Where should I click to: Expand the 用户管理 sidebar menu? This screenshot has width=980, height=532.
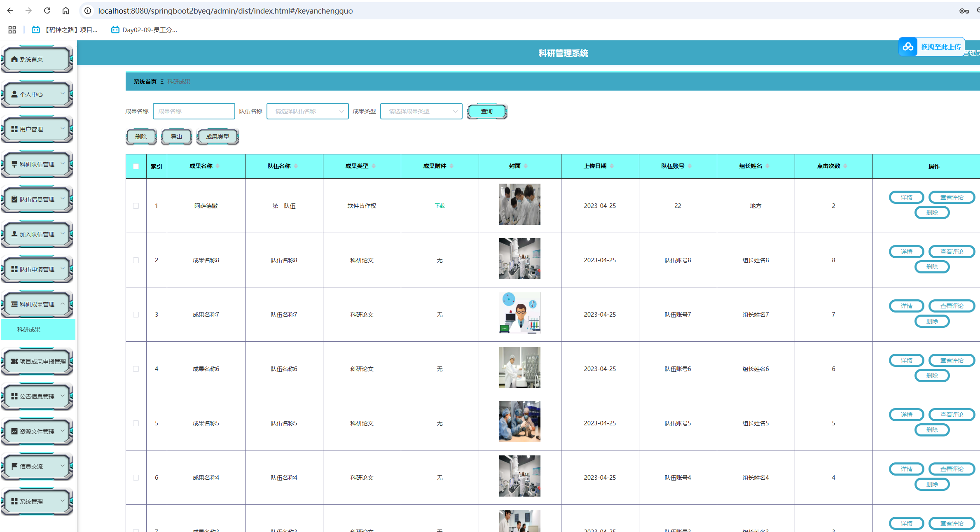pyautogui.click(x=37, y=129)
